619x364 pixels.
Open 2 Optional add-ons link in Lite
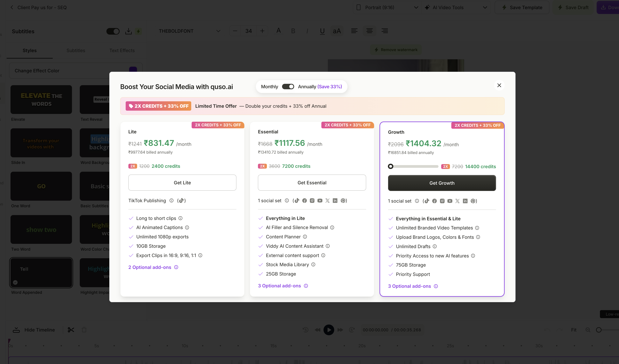pos(150,267)
